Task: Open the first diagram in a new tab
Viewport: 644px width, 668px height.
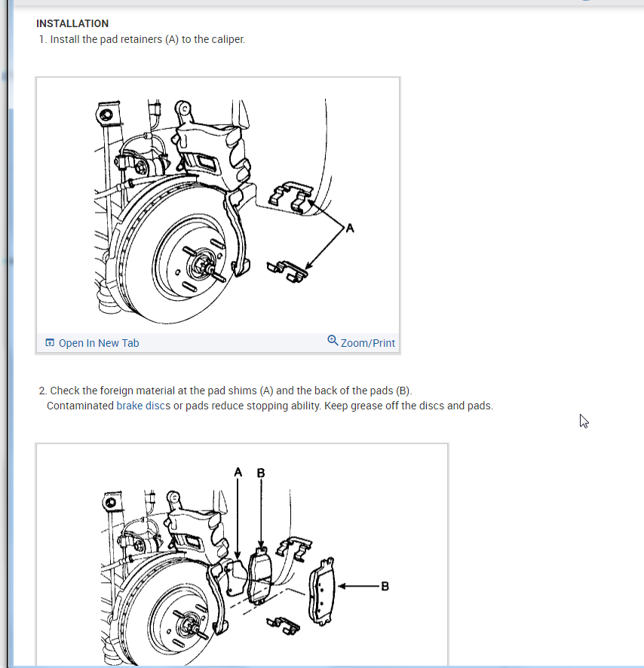Action: (x=93, y=343)
